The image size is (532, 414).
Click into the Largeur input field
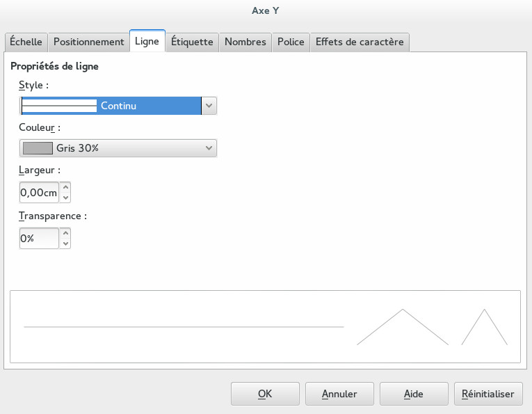click(x=39, y=193)
